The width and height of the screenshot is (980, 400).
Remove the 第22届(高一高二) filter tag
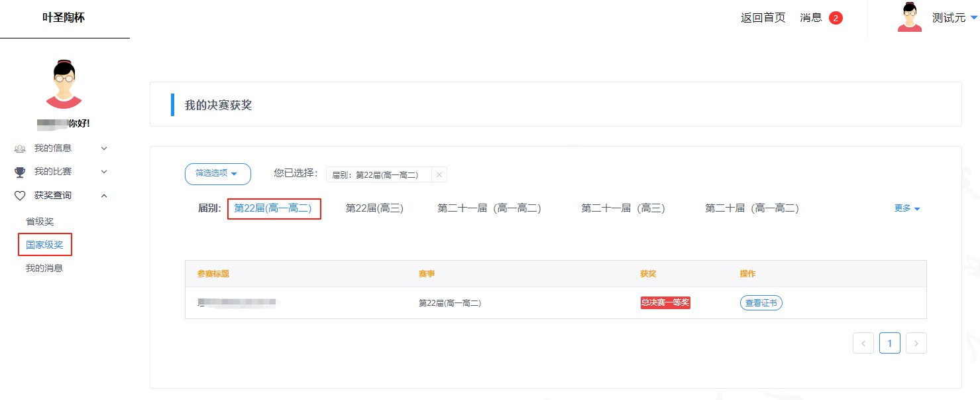point(439,174)
